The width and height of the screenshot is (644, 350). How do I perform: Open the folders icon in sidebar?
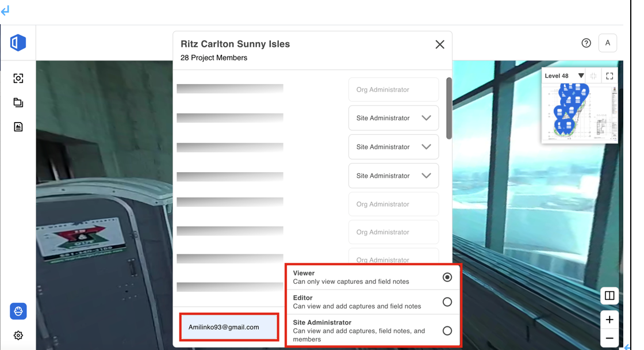click(18, 102)
